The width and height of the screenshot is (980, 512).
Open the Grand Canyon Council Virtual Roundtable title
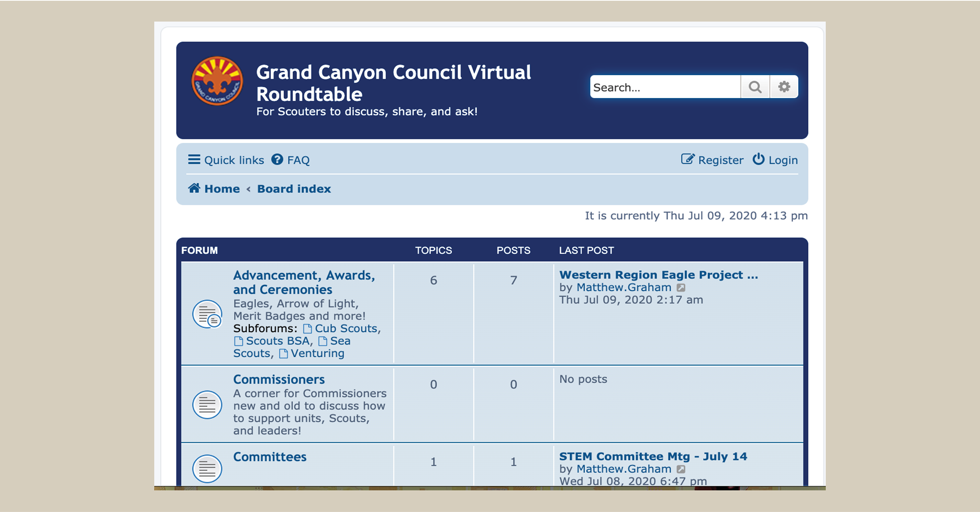coord(393,83)
